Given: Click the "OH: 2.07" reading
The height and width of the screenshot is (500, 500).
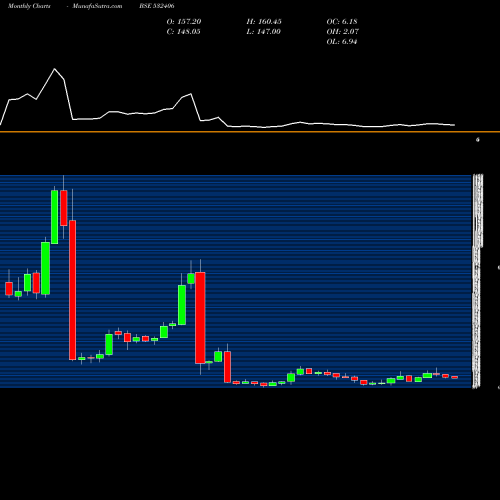Looking at the screenshot, I should tap(342, 32).
